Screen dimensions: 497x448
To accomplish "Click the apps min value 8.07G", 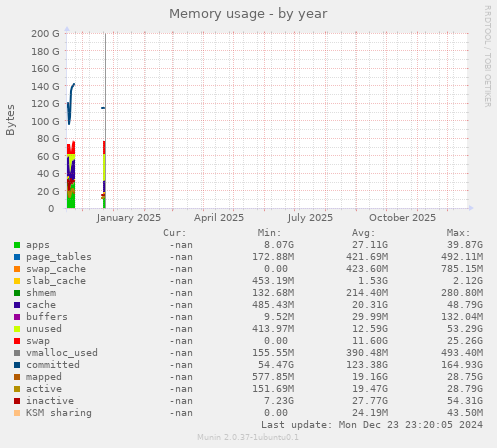I will click(279, 245).
